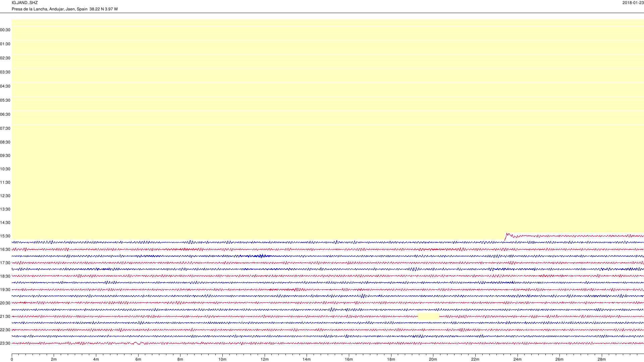Click the 11:30 row time label

coord(5,182)
